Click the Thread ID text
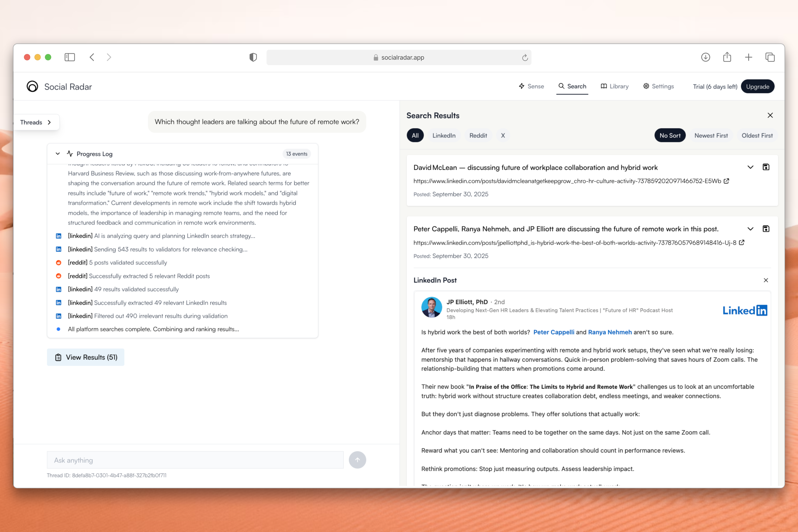 pos(107,475)
